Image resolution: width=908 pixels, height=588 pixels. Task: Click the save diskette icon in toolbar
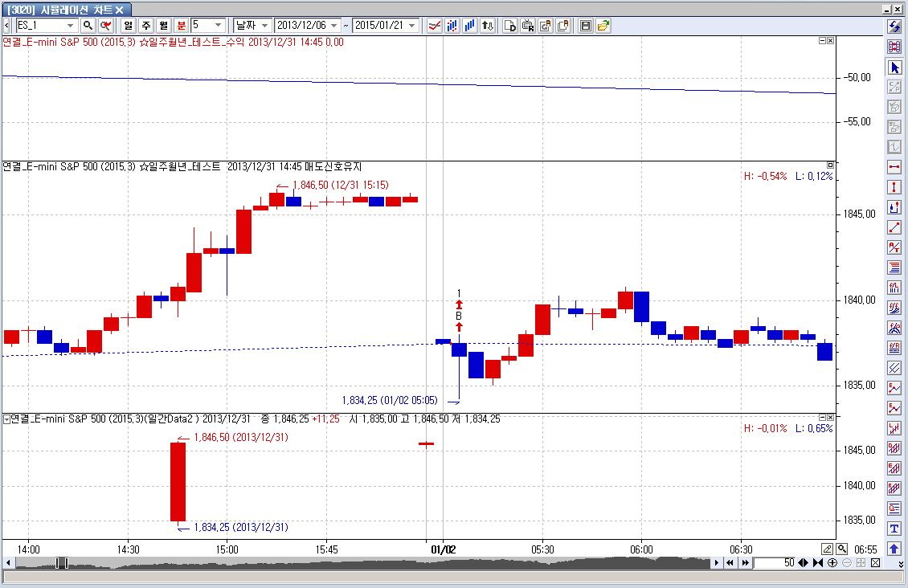[586, 26]
